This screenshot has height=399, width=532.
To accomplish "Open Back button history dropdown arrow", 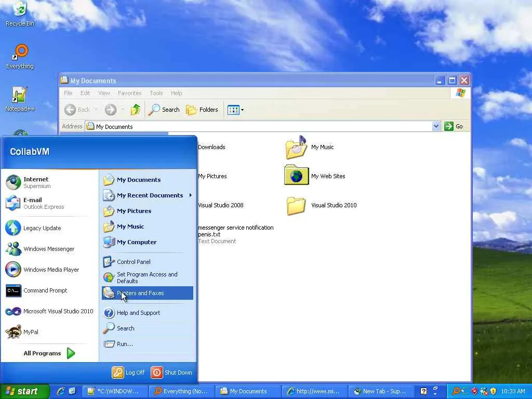I will tap(96, 110).
